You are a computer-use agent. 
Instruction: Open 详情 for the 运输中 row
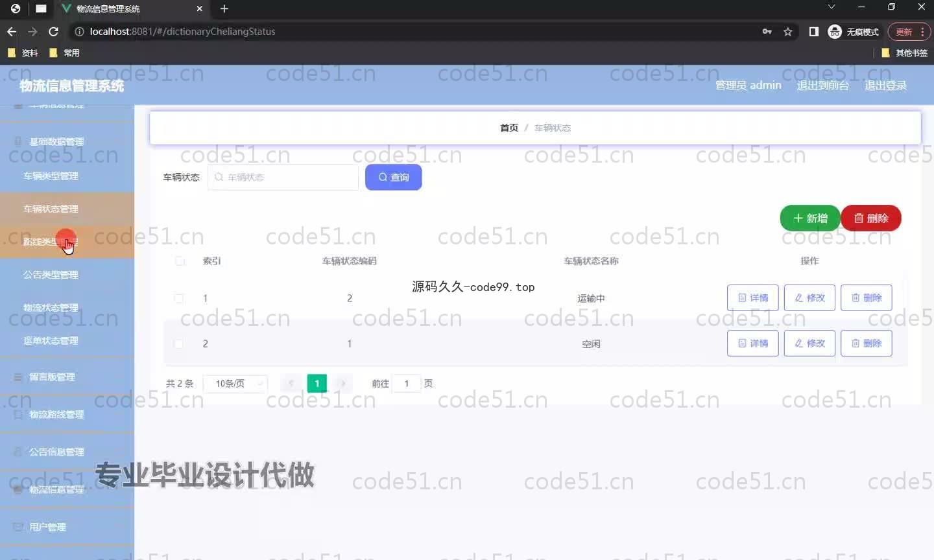pos(753,297)
